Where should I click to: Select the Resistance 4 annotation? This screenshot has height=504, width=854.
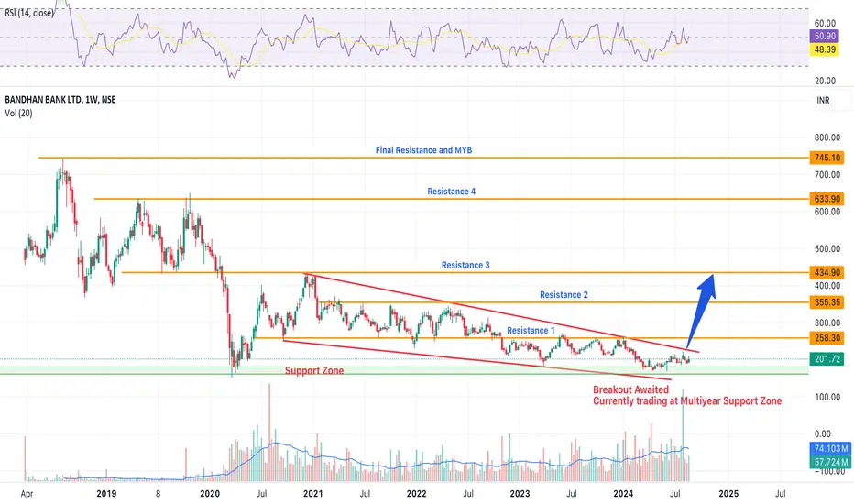coord(452,192)
